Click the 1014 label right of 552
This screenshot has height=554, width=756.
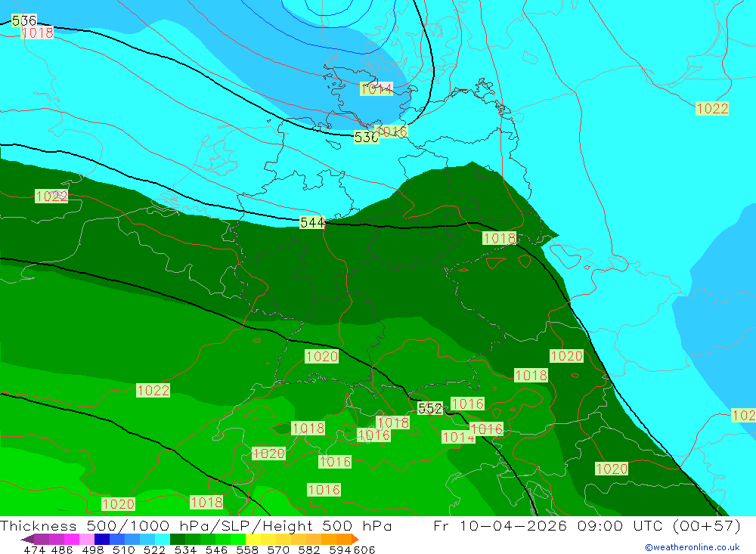459,438
